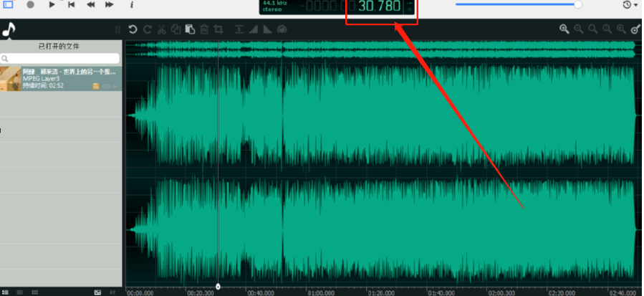Click the trash delete icon

(x=204, y=29)
